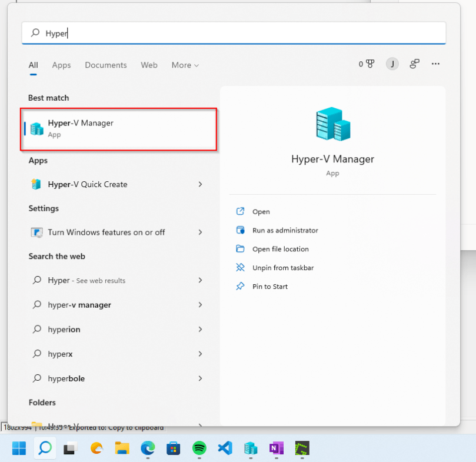Open Visual Studio Code from the taskbar
The height and width of the screenshot is (462, 476).
point(224,448)
